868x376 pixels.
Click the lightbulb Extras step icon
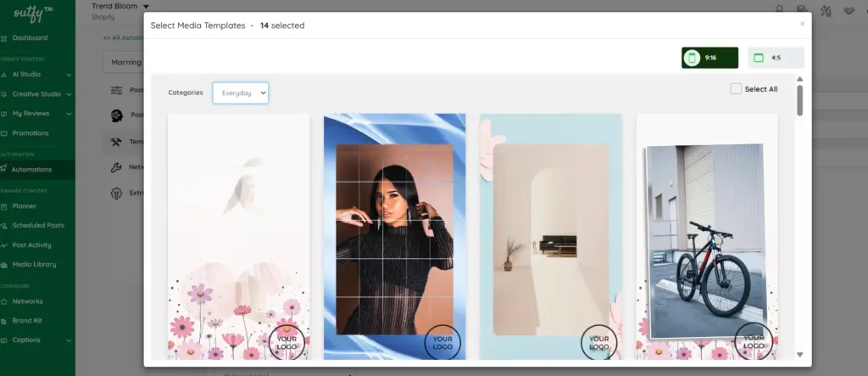tap(115, 194)
